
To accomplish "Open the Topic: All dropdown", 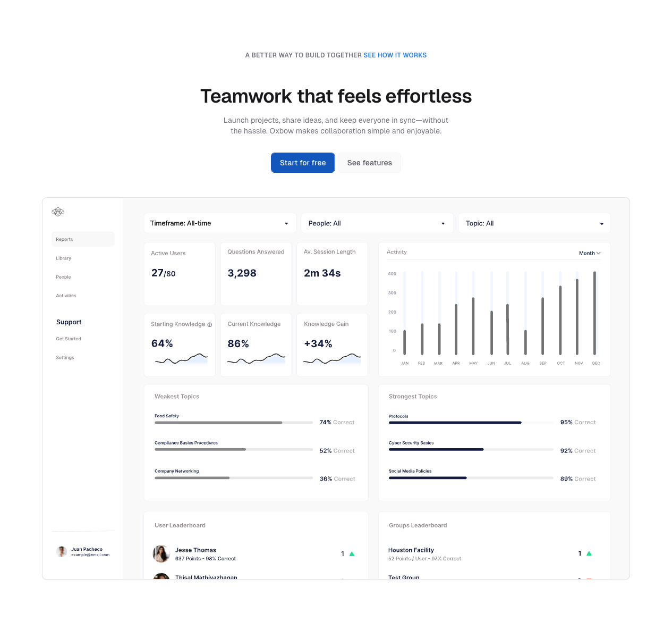I will 534,223.
